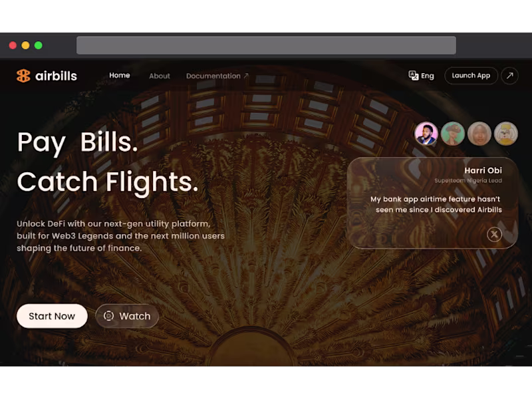Open the Documentation external link
532x399 pixels.
pos(217,76)
